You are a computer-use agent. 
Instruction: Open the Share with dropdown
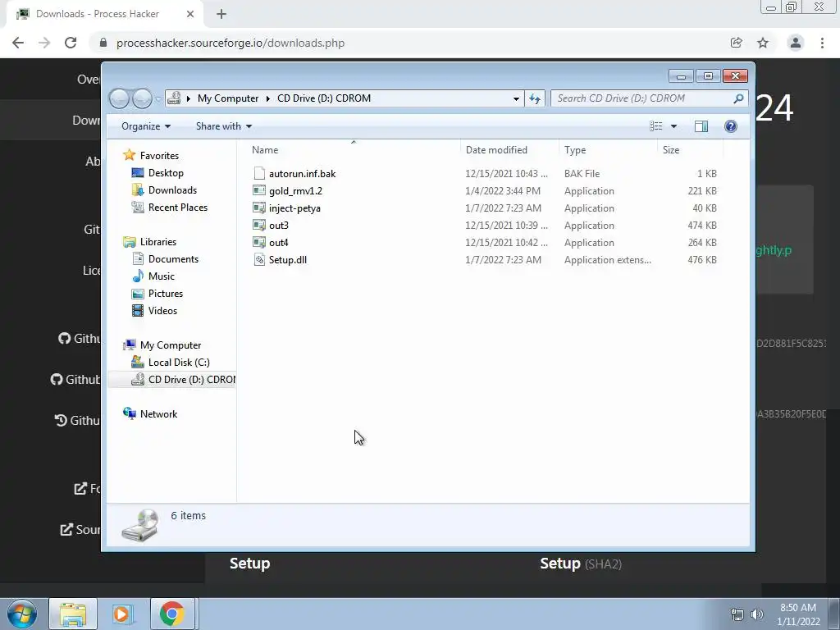tap(223, 126)
